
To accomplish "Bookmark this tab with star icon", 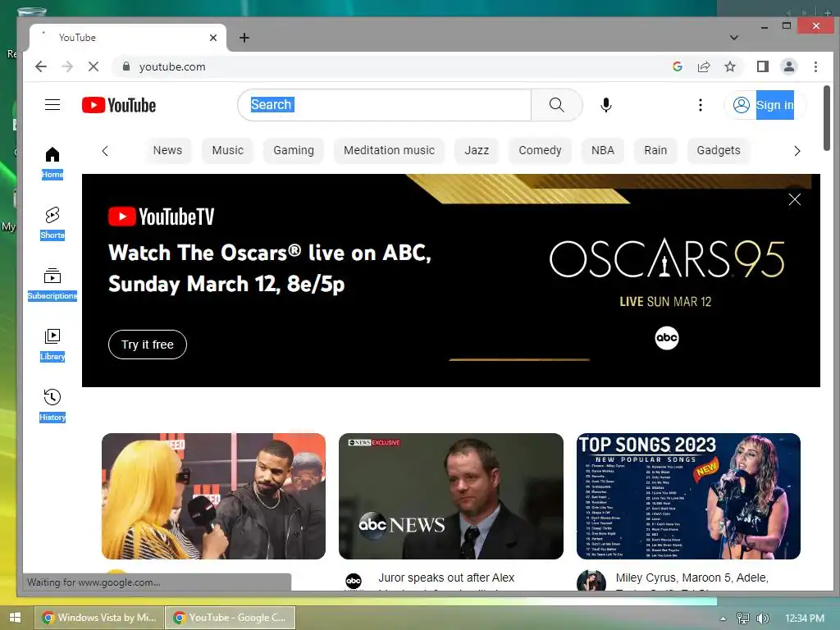I will (729, 66).
